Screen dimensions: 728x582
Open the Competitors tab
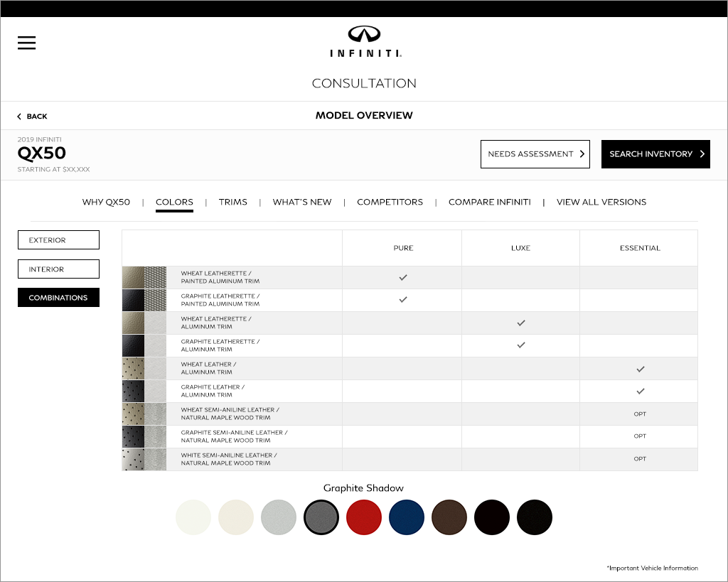390,202
